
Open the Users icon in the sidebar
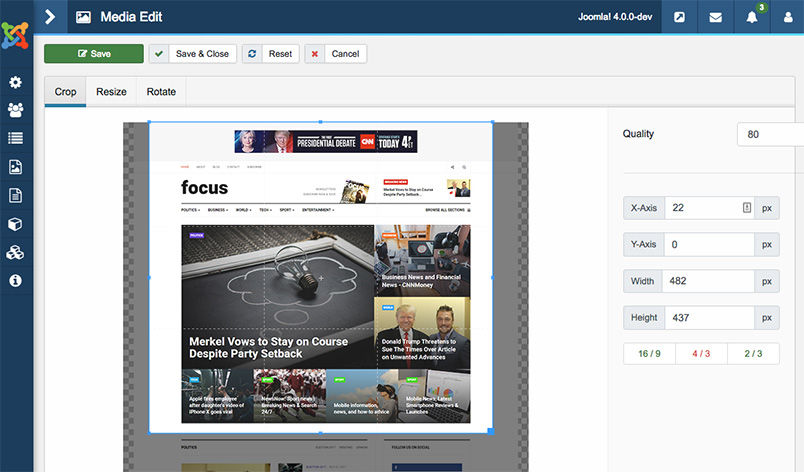click(x=16, y=110)
